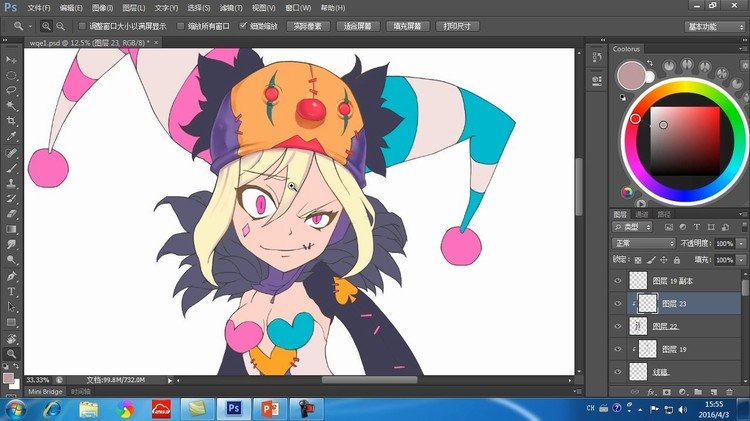Swap foreground and background colors in Coolorus

tap(650, 63)
